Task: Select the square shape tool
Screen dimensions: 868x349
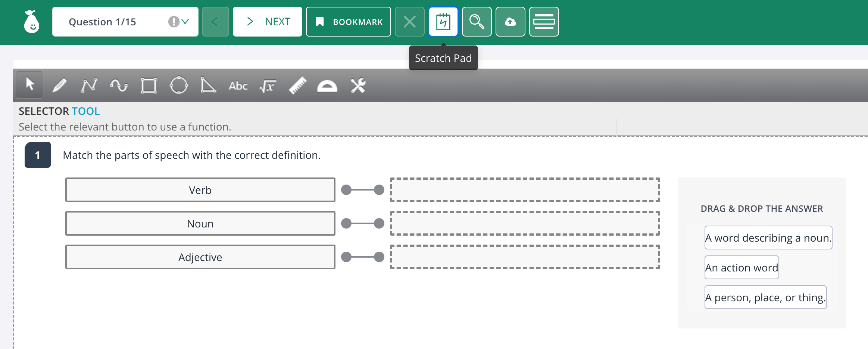Action: pos(149,85)
